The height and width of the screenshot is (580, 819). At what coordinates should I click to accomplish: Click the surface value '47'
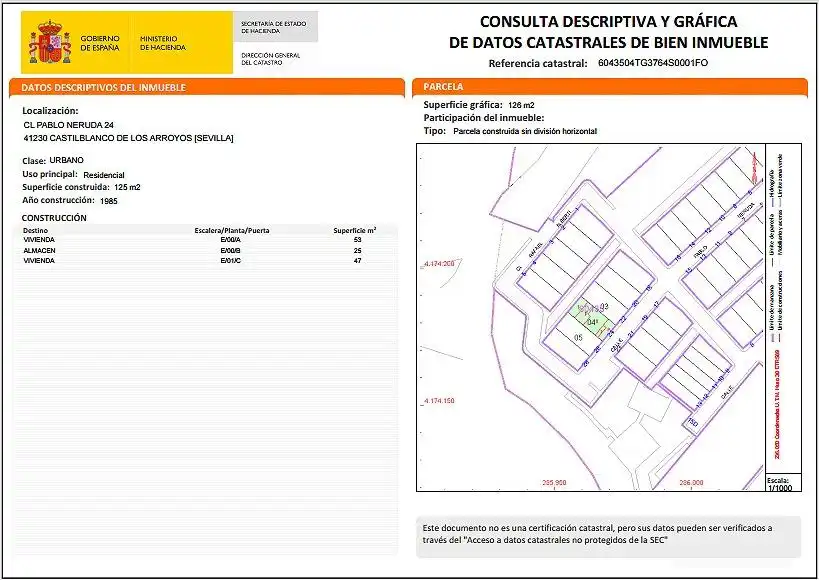(x=357, y=260)
